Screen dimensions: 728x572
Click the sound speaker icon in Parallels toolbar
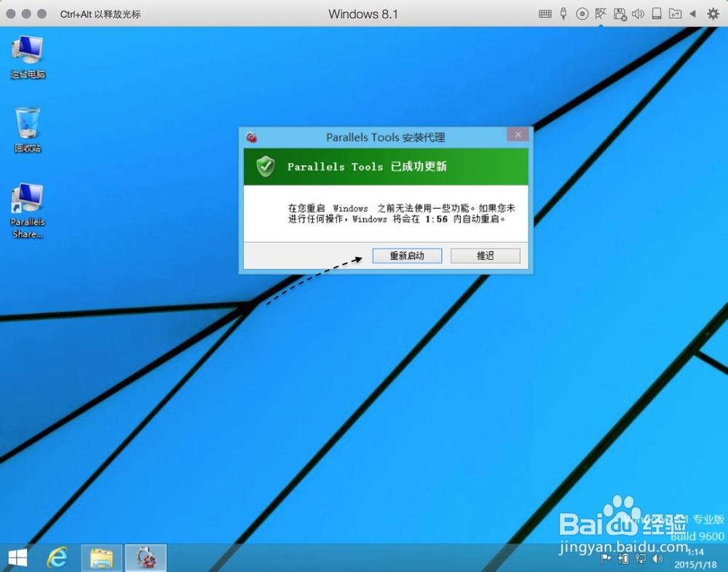[638, 14]
